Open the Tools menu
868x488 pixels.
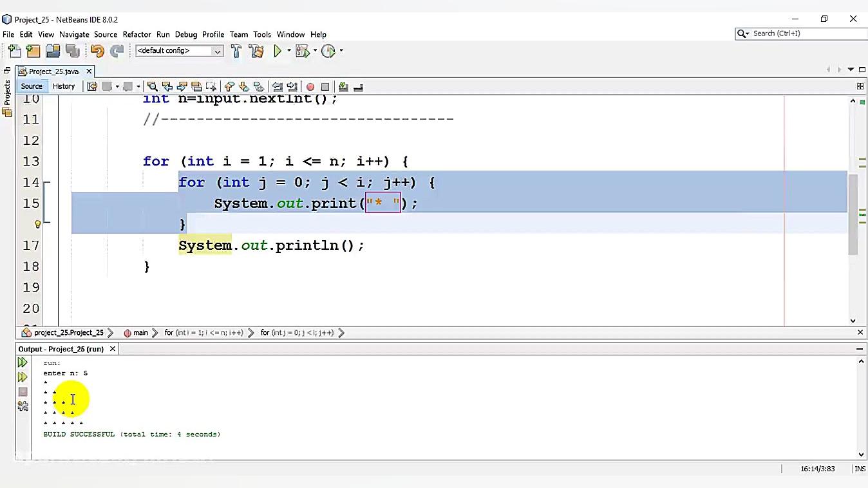pyautogui.click(x=262, y=34)
